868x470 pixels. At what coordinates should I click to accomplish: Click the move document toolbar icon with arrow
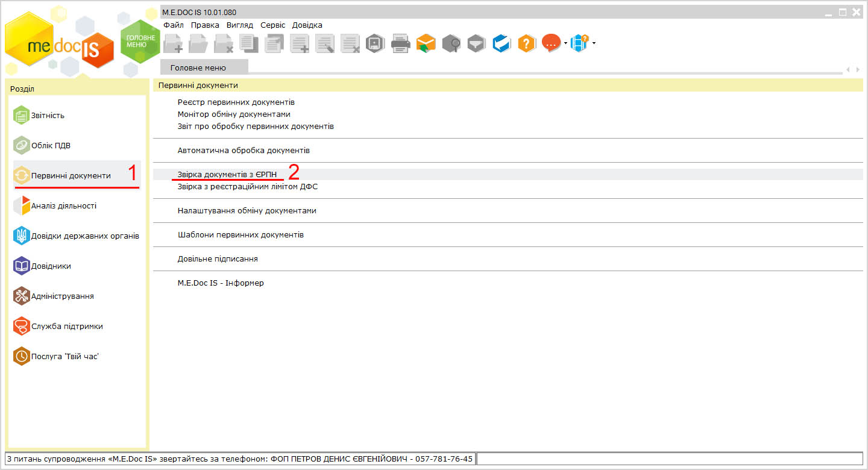[x=274, y=43]
